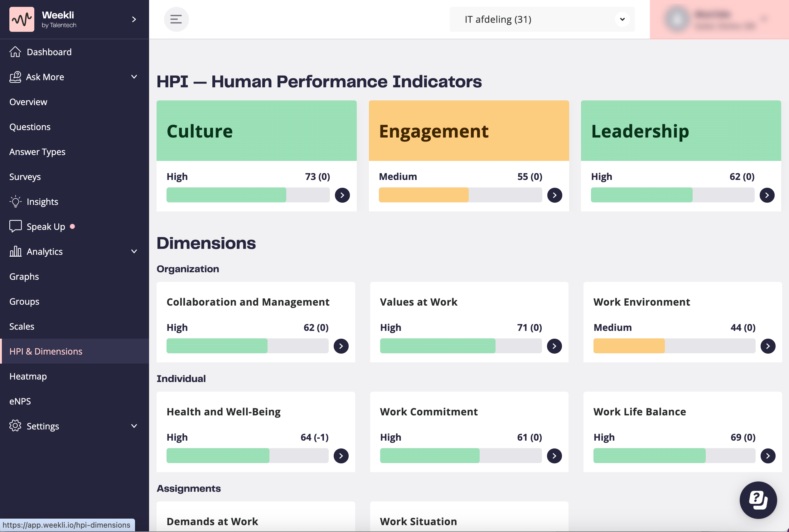The width and height of the screenshot is (789, 532).
Task: Click Health and Well-Being card title
Action: pyautogui.click(x=224, y=412)
